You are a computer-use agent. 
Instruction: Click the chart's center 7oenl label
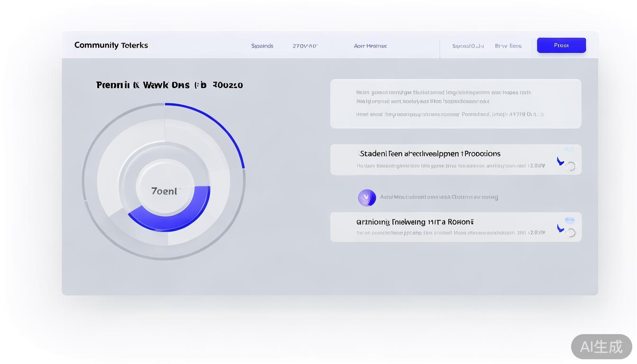coord(164,191)
